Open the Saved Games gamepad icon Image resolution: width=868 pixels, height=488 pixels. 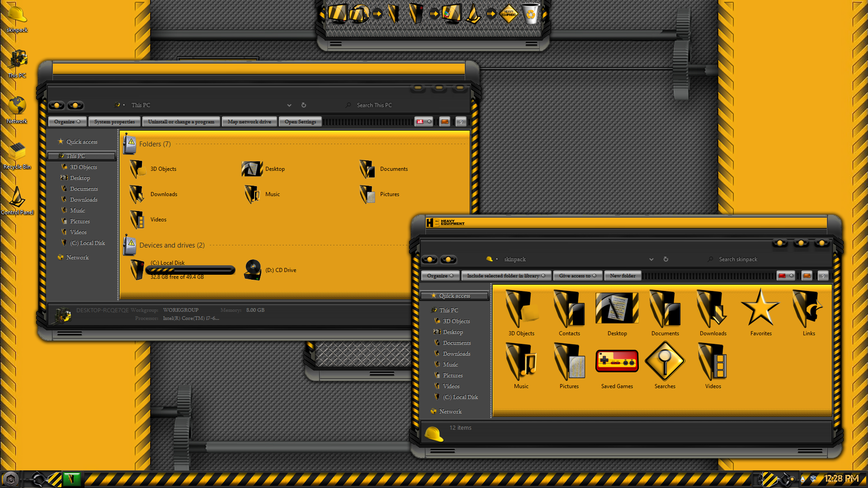pyautogui.click(x=617, y=361)
